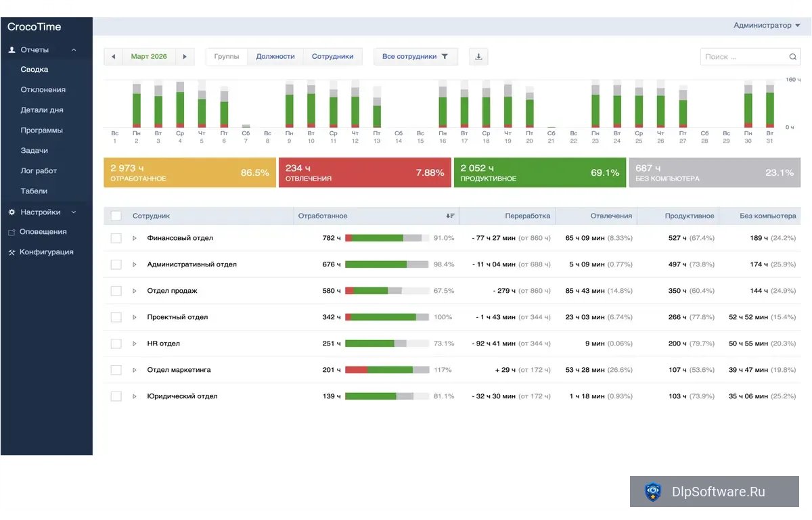The width and height of the screenshot is (812, 520).
Task: Expand the Административный отдел group
Action: [135, 264]
